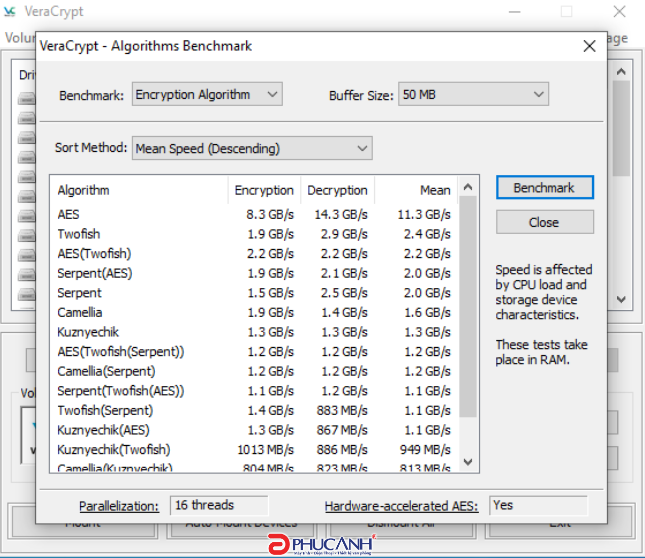Click the main VeraCrypt window scroll down arrow
Viewport: 645px width, 558px height.
click(621, 299)
